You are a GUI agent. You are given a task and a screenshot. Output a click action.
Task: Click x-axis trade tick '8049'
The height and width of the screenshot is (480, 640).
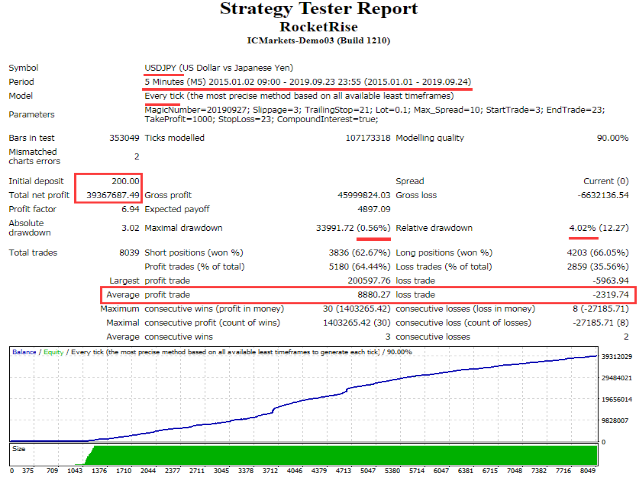[587, 471]
